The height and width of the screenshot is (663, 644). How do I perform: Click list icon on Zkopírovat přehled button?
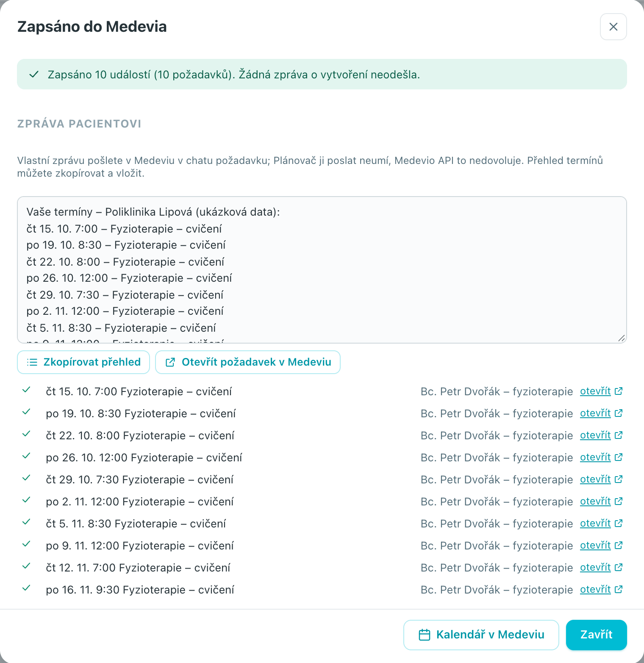click(32, 362)
